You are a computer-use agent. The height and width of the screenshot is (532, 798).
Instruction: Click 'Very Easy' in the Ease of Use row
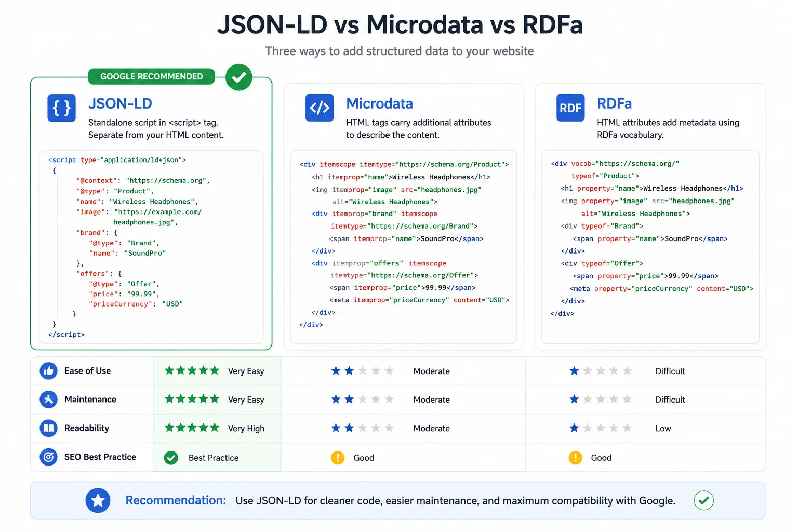[x=246, y=371]
